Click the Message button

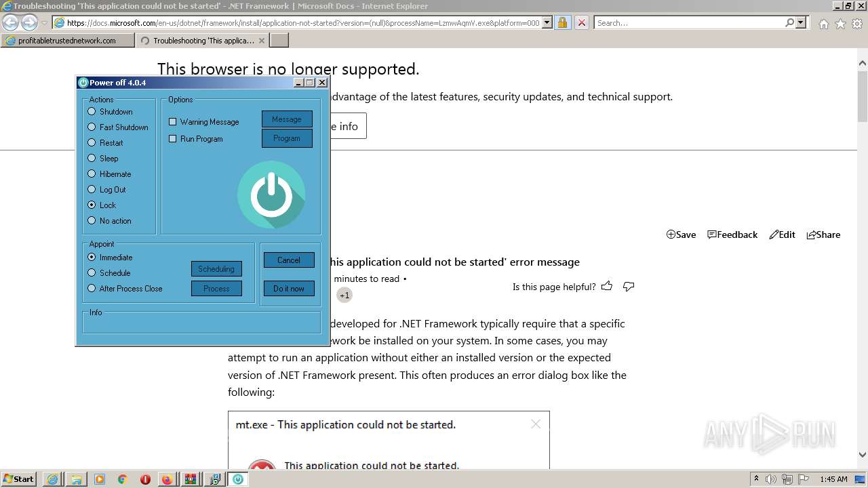(x=287, y=119)
